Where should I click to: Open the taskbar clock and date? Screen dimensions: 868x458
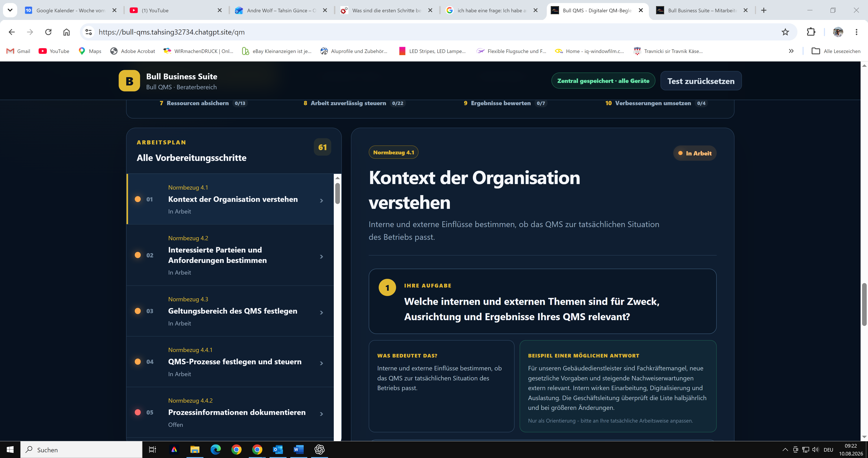(851, 450)
